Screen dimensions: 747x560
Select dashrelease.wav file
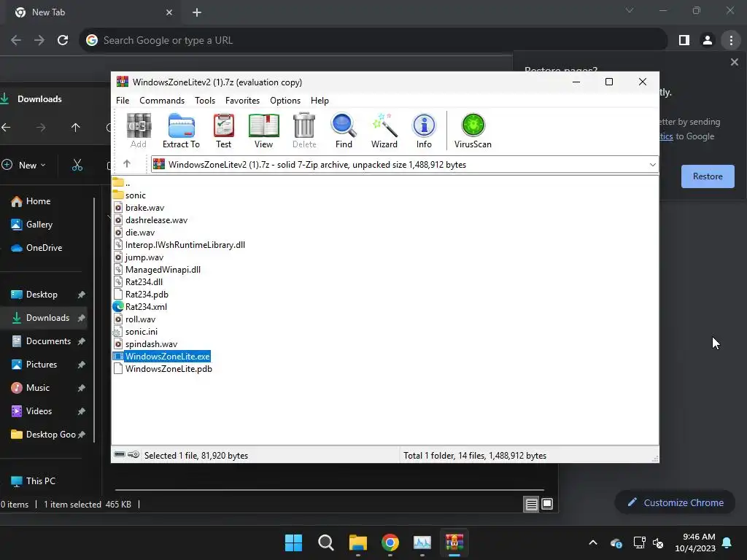(156, 220)
